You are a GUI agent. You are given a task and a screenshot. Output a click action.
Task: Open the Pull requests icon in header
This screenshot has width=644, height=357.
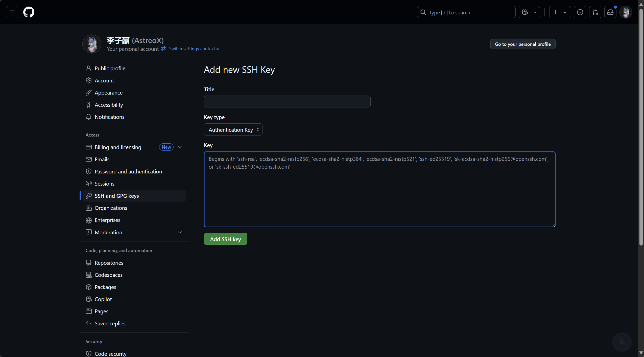595,12
